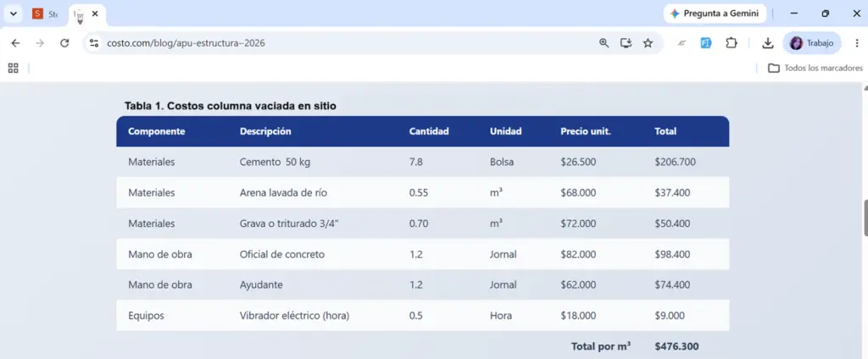This screenshot has height=359, width=868.
Task: Open the Trabajo profile menu
Action: [x=811, y=43]
